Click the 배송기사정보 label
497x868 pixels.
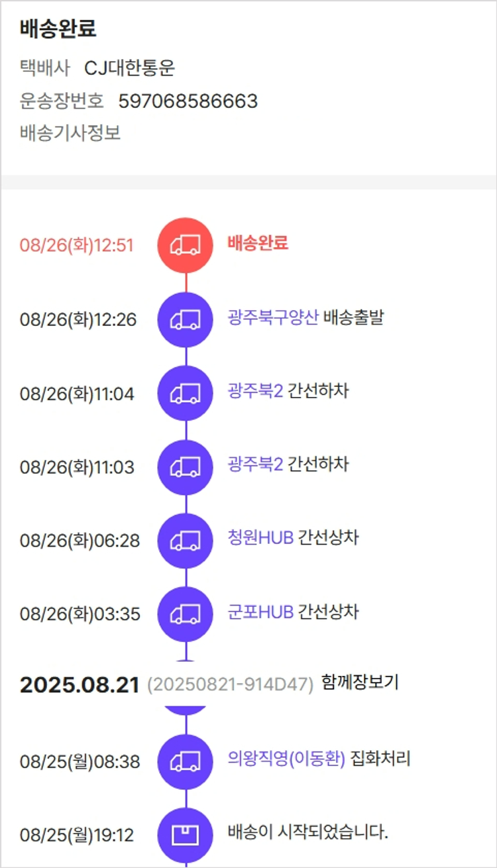(70, 133)
